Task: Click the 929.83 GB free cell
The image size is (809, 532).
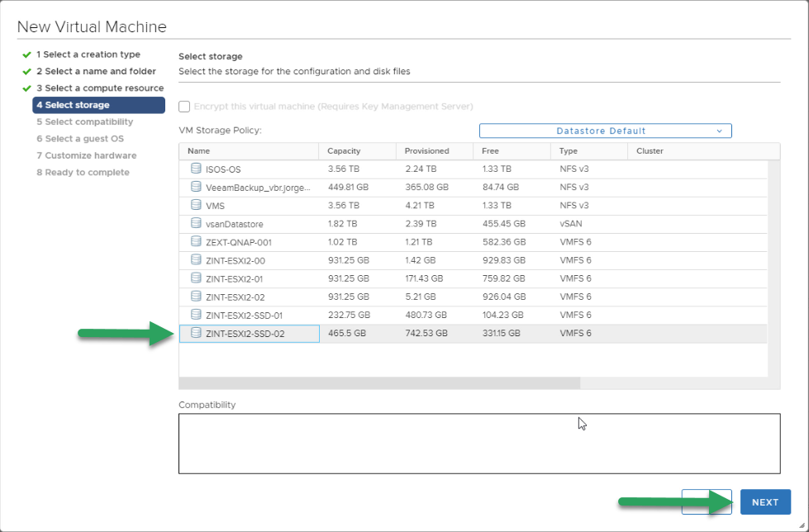Action: tap(504, 260)
